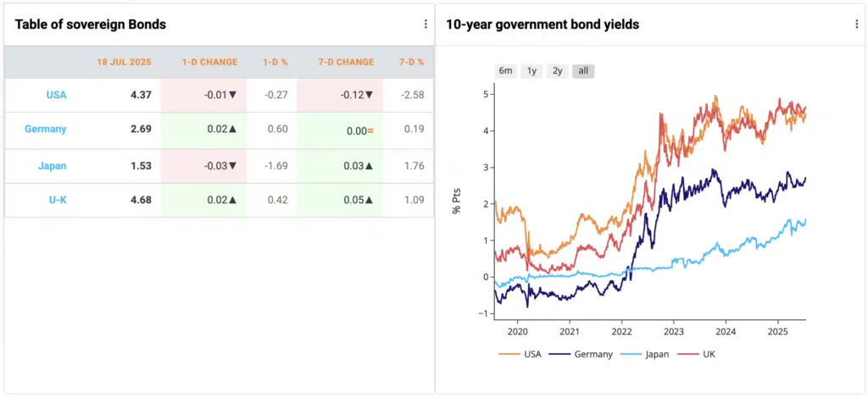
Task: Select the 2y range button
Action: tap(558, 71)
